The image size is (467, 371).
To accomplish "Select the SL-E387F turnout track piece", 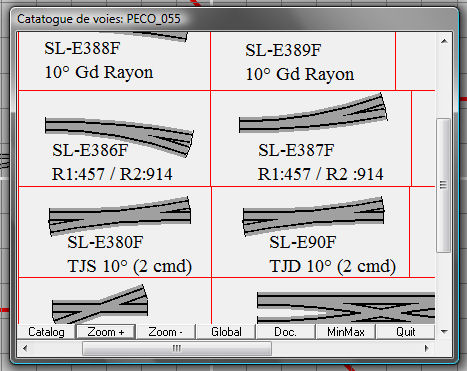I will 311,138.
